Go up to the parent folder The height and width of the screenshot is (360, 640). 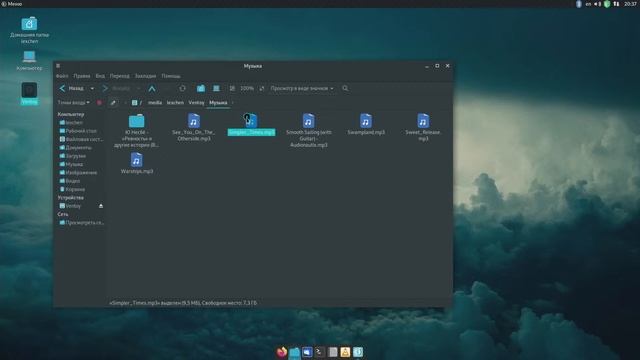[x=152, y=88]
